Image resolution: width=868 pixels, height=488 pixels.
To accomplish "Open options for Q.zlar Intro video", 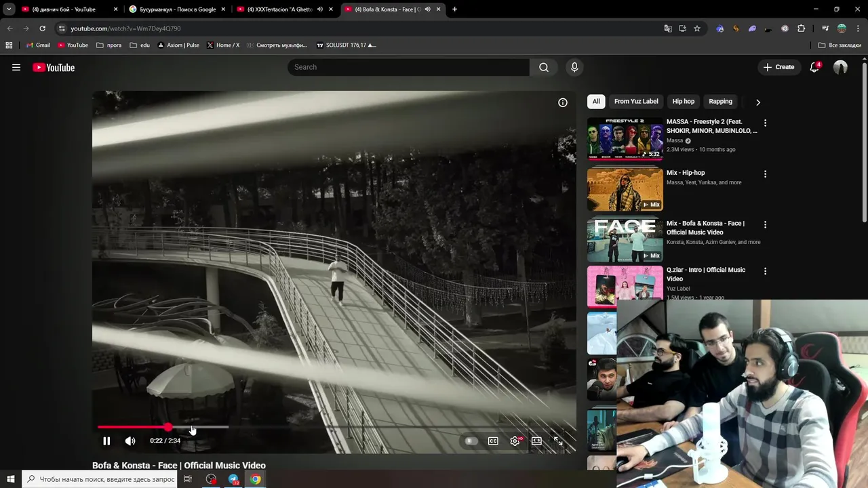I will [x=765, y=271].
